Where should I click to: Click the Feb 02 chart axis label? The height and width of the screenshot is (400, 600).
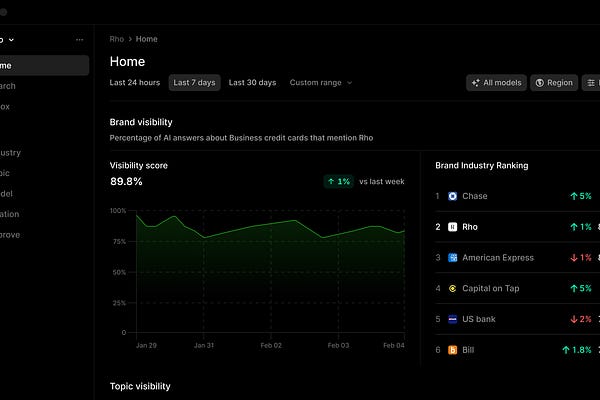click(x=271, y=345)
